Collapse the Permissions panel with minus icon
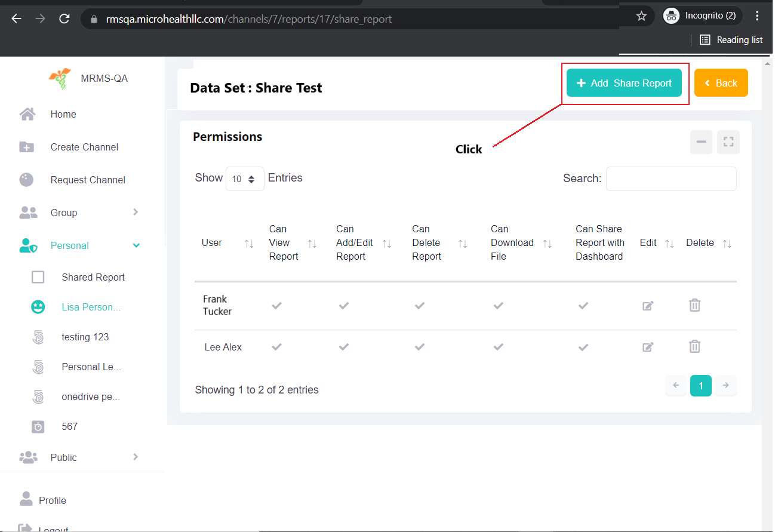This screenshot has height=532, width=775. (x=701, y=142)
